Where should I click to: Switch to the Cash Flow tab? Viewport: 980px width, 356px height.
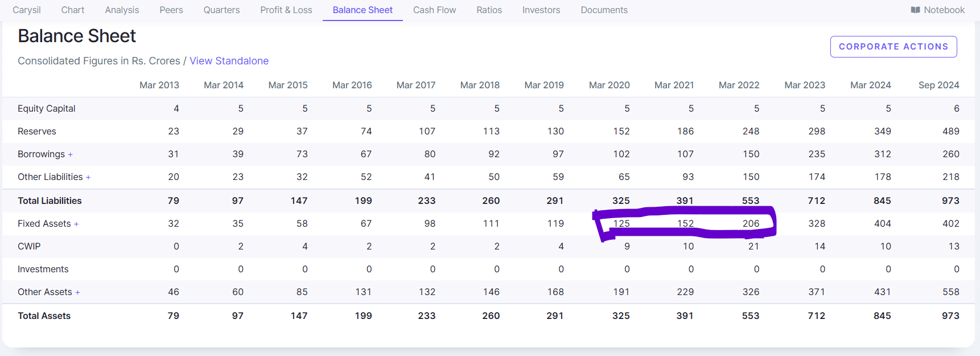(435, 10)
